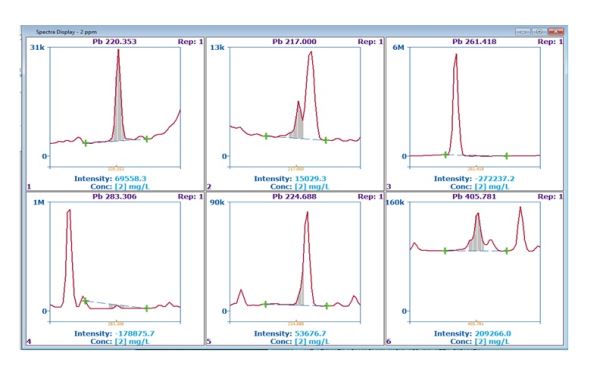Select right green background marker in Pb 217.000
This screenshot has height=388, width=600.
point(326,140)
